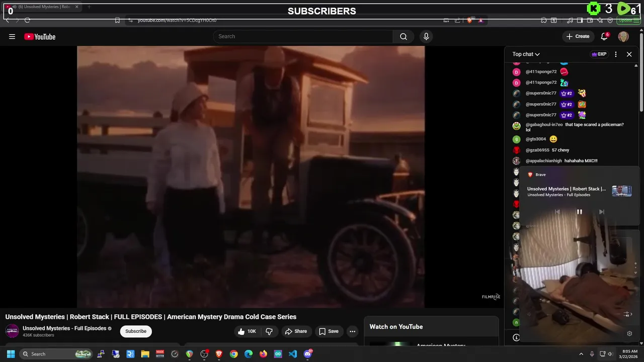Save the video to a playlist
This screenshot has height=362, width=644.
(x=329, y=331)
